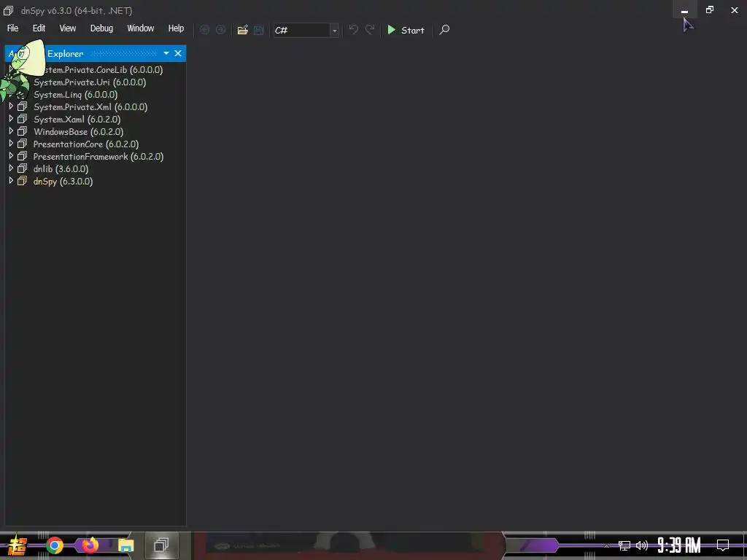Screen dimensions: 747x560
Task: Click the Undo toolbar icon
Action: (x=353, y=29)
